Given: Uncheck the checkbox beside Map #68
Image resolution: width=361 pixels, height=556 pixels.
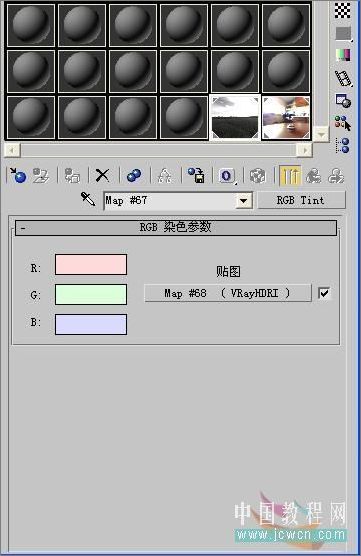Looking at the screenshot, I should [x=324, y=293].
